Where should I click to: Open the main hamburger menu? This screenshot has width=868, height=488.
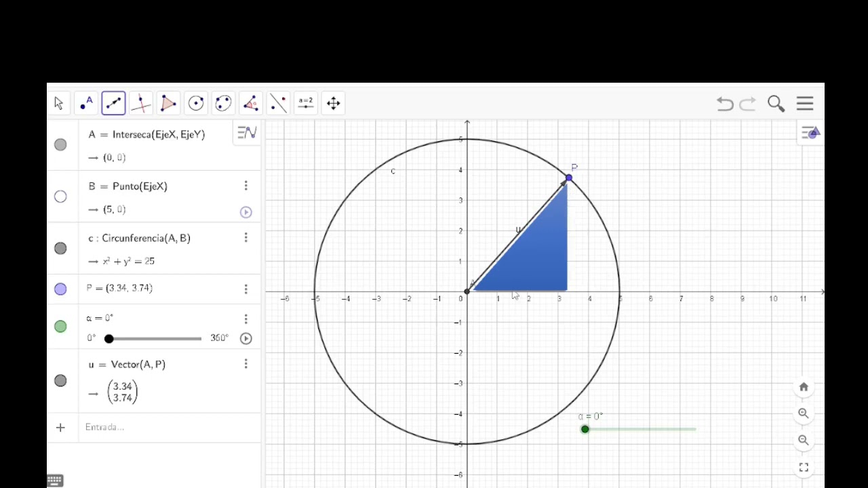pos(805,103)
